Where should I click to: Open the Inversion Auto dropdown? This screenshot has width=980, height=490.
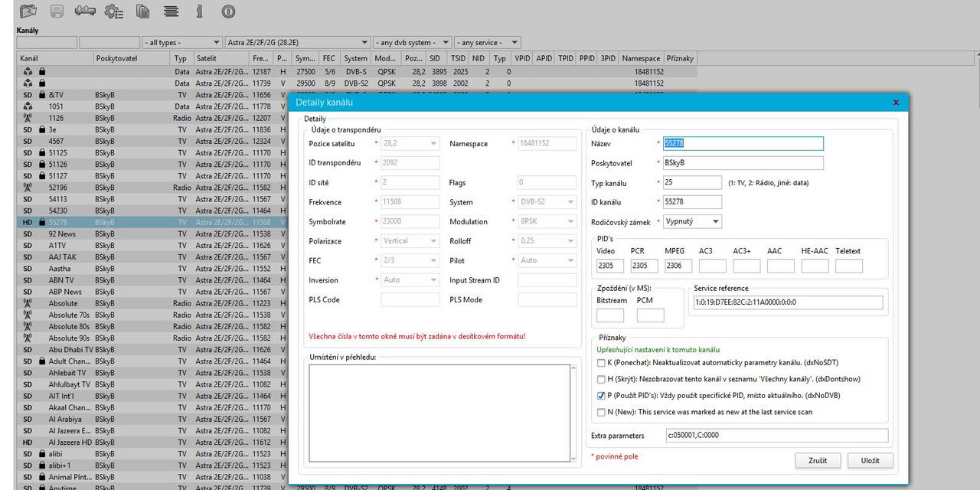[x=410, y=280]
